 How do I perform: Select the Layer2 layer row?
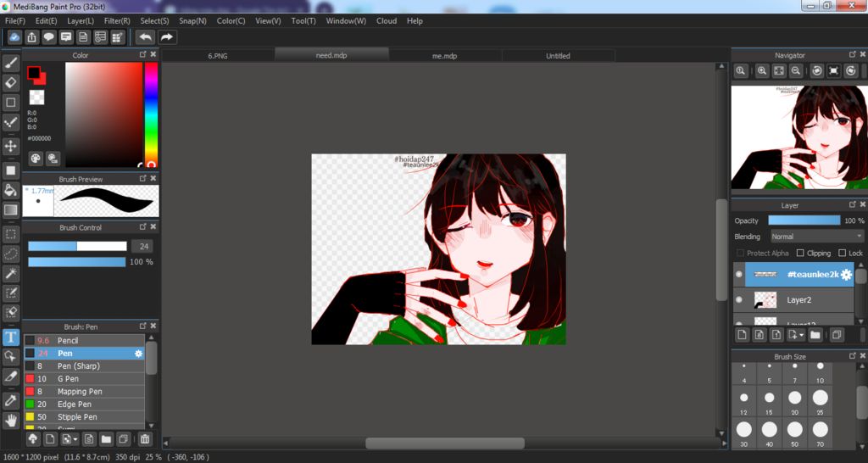point(793,299)
